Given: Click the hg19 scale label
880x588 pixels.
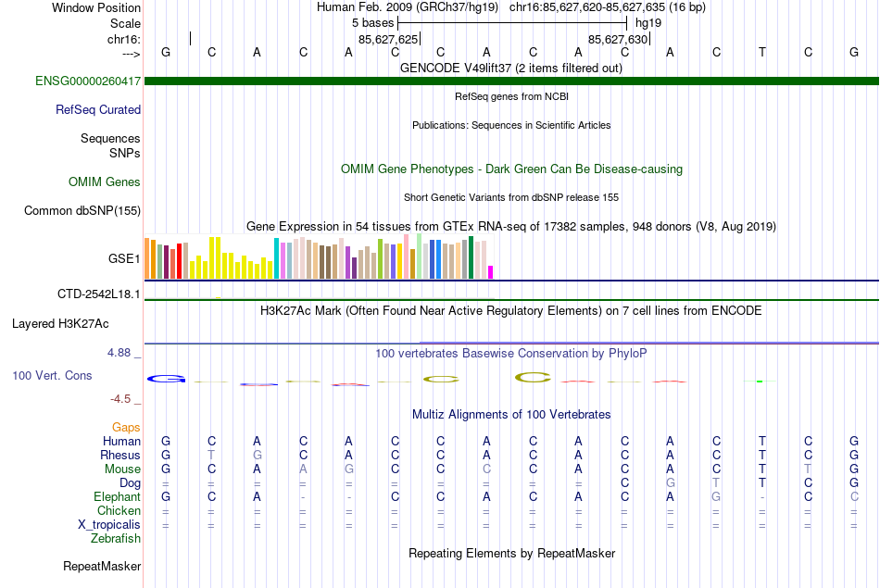Looking at the screenshot, I should 648,23.
